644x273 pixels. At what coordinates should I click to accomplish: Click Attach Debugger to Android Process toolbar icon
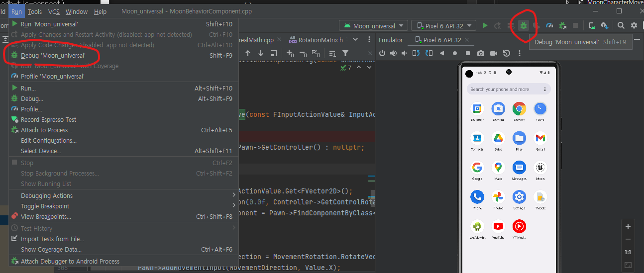562,25
